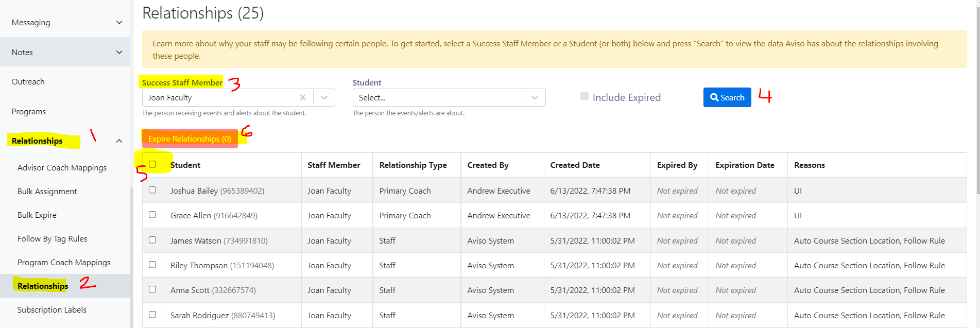Image resolution: width=980 pixels, height=328 pixels.
Task: Check the Riley Thompson row checkbox
Action: point(152,265)
